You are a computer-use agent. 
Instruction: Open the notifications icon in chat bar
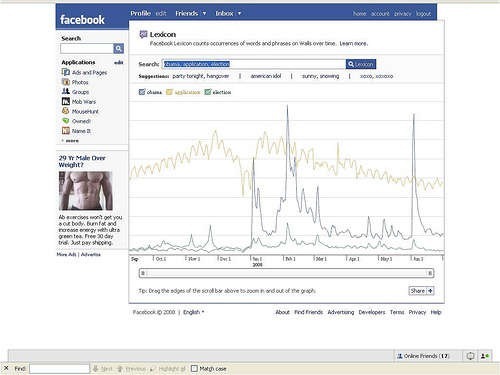point(470,356)
